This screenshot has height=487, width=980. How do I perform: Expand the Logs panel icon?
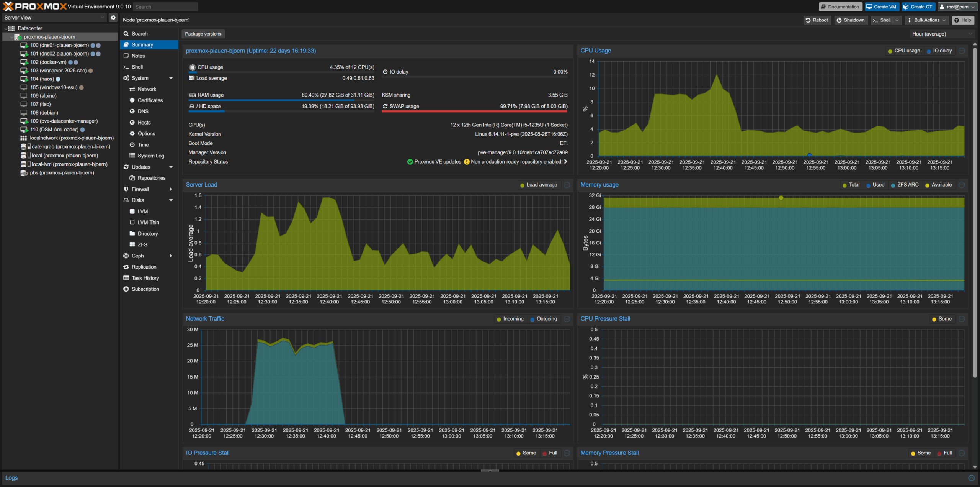[971, 478]
